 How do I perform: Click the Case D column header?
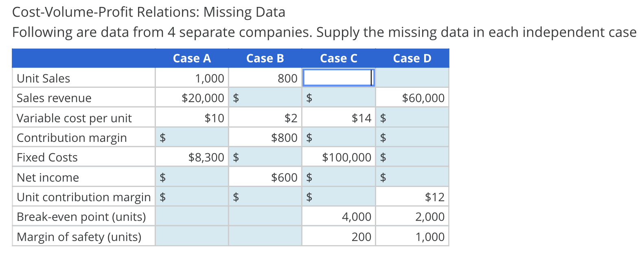pyautogui.click(x=412, y=58)
